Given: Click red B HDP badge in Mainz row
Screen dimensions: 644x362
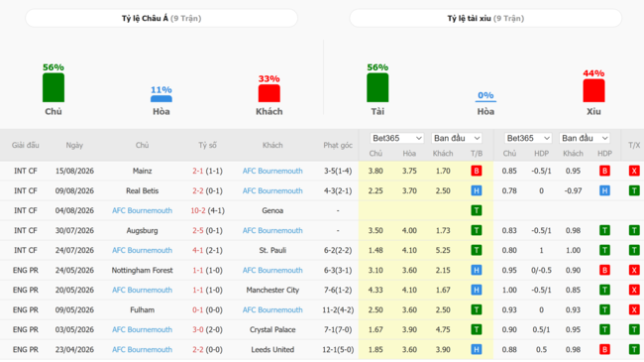Looking at the screenshot, I should (x=604, y=171).
